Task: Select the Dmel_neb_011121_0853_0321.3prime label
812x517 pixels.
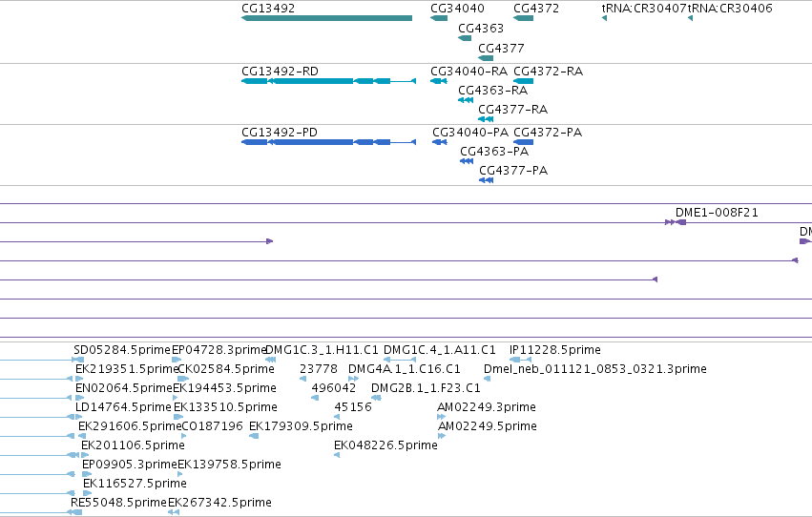Action: point(595,369)
